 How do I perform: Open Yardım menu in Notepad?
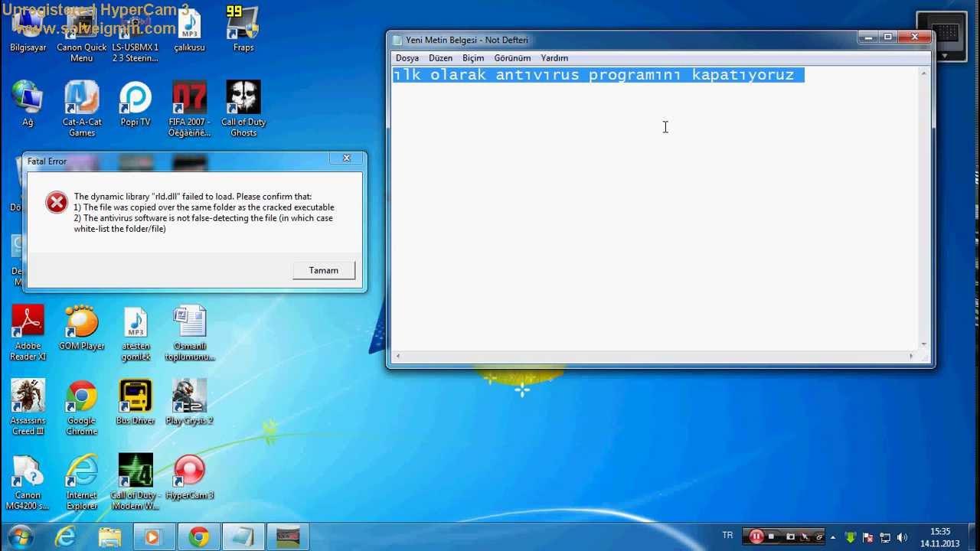pos(554,58)
